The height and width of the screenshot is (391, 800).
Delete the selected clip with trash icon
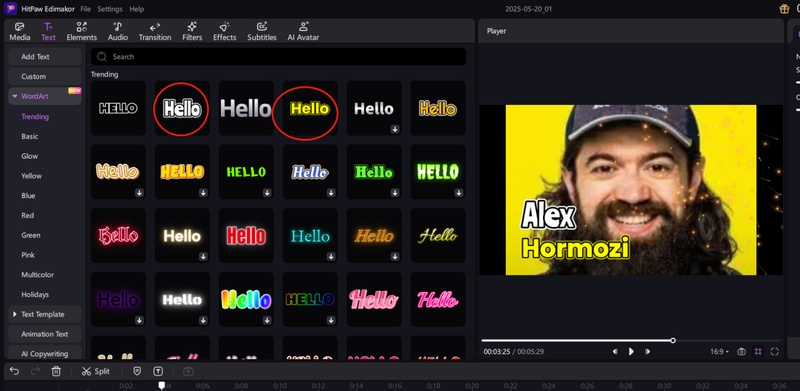click(56, 371)
